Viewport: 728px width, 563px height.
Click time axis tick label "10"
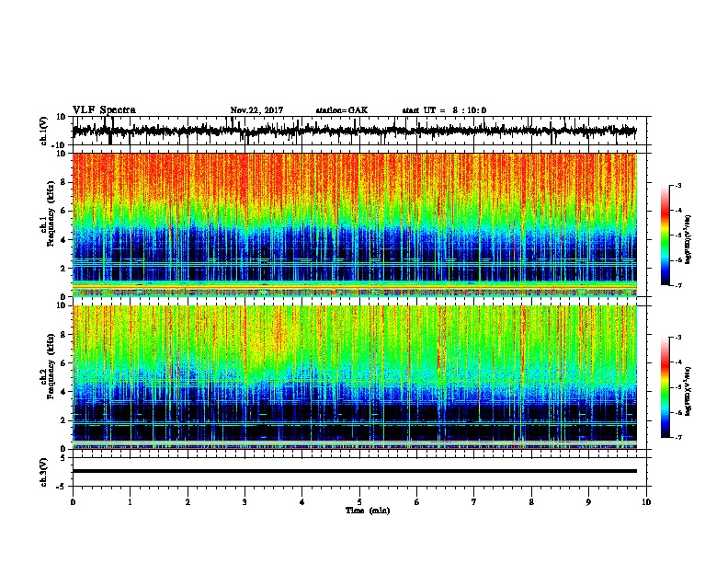pos(646,502)
